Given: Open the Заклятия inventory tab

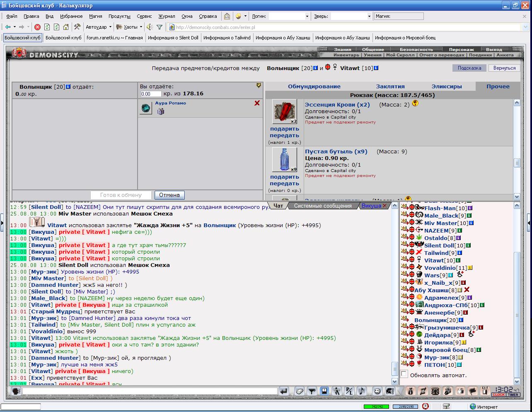Looking at the screenshot, I should pos(390,86).
